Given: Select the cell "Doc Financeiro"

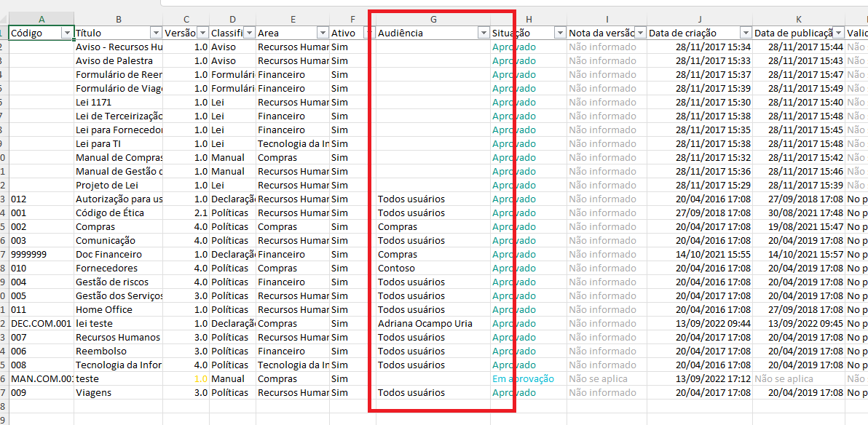Looking at the screenshot, I should click(119, 255).
